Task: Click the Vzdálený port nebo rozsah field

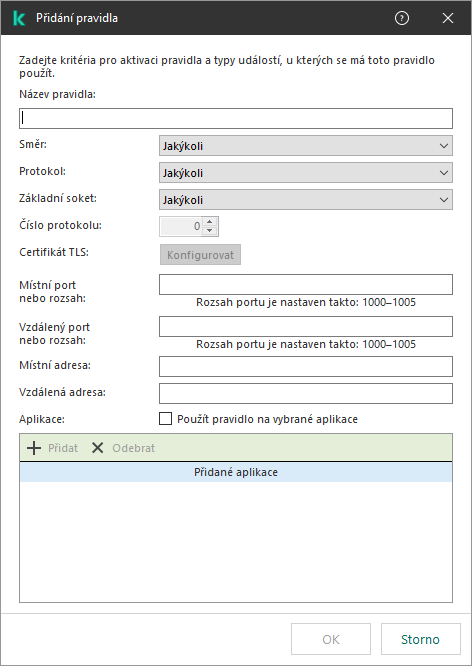Action: pyautogui.click(x=306, y=326)
